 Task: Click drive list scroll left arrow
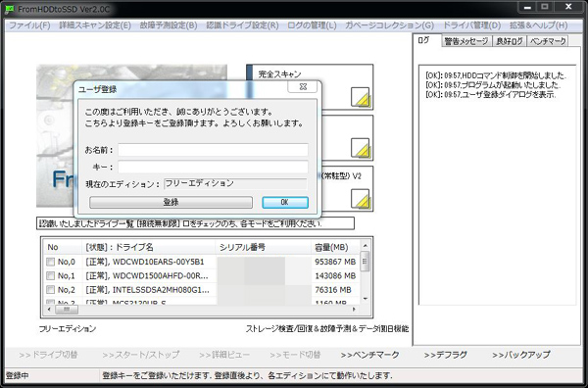(49, 310)
